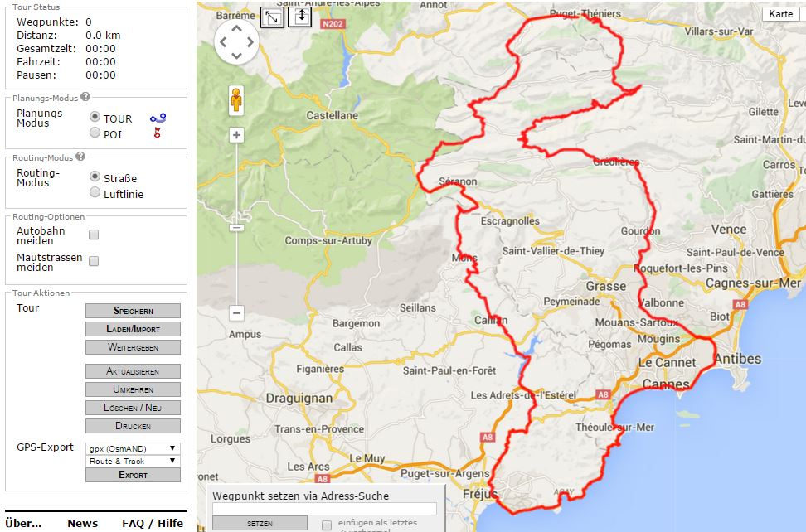This screenshot has width=806, height=532.
Task: Enable the Autobahn meiden checkbox
Action: 94,235
